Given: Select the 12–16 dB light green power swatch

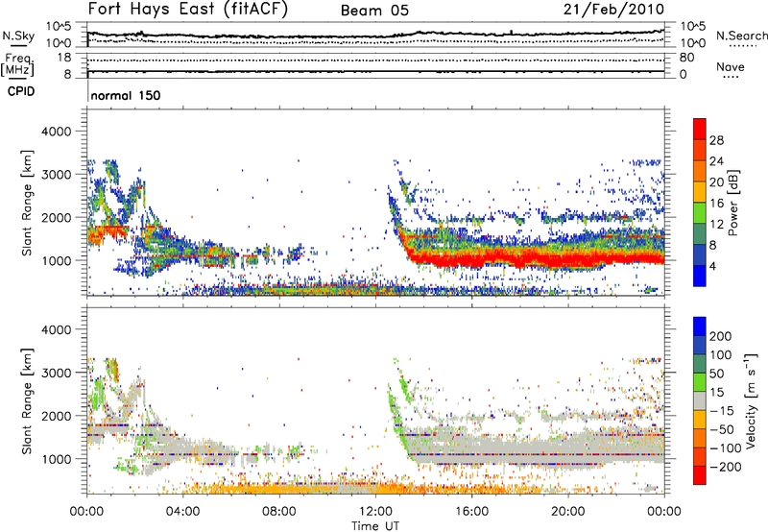Looking at the screenshot, I should (x=700, y=213).
